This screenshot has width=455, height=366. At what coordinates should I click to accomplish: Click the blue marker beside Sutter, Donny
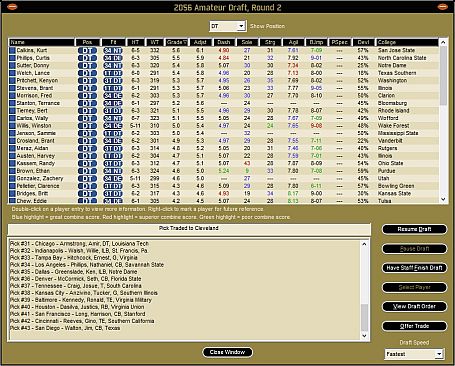[12, 65]
